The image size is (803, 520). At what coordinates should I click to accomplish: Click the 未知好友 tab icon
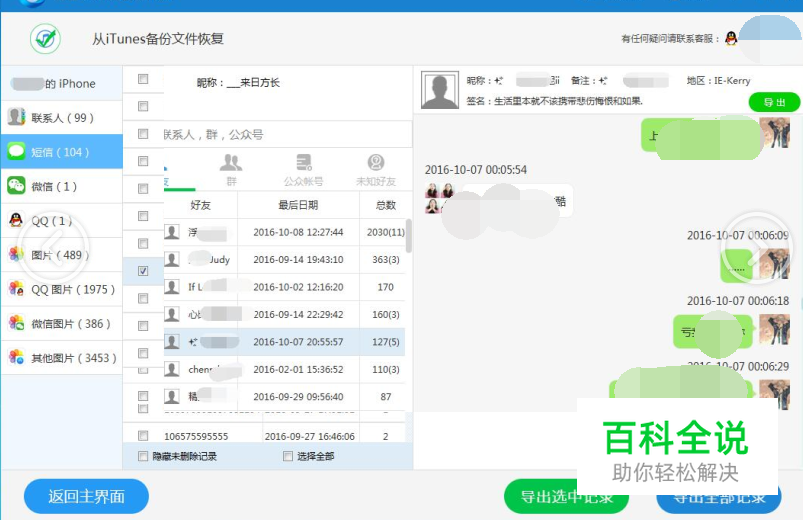(x=376, y=162)
